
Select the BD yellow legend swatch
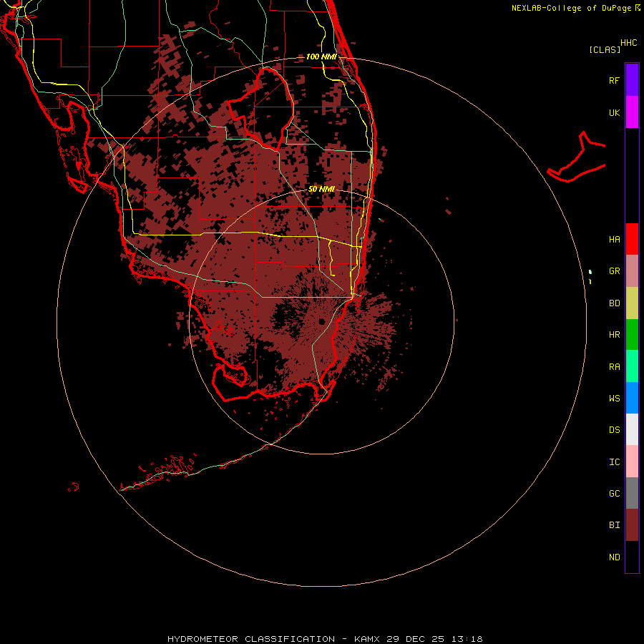coord(632,303)
